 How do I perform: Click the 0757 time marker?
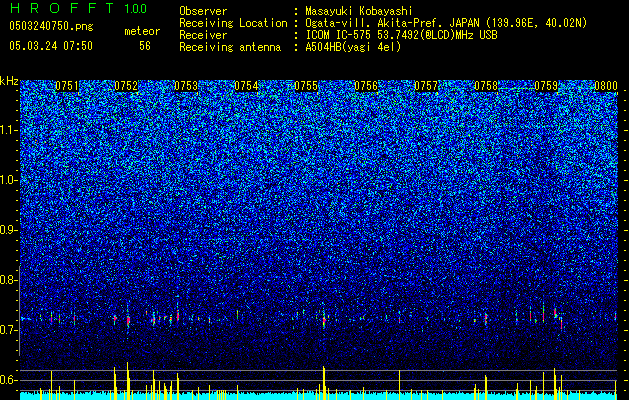pyautogui.click(x=426, y=86)
